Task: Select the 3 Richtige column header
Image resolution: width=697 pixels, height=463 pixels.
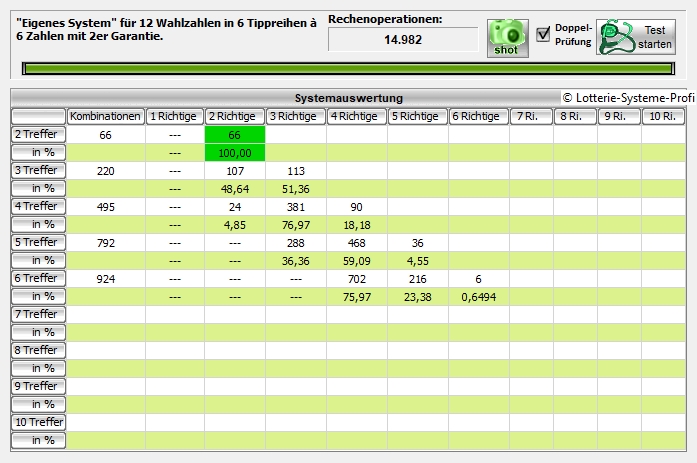Action: click(296, 116)
